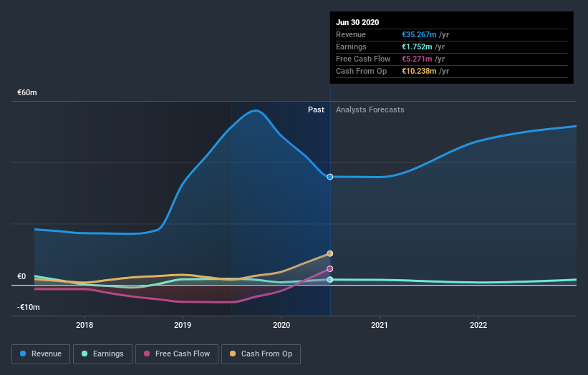Click the Jun 30 2020 tooltip date
The height and width of the screenshot is (375, 588).
coord(357,22)
